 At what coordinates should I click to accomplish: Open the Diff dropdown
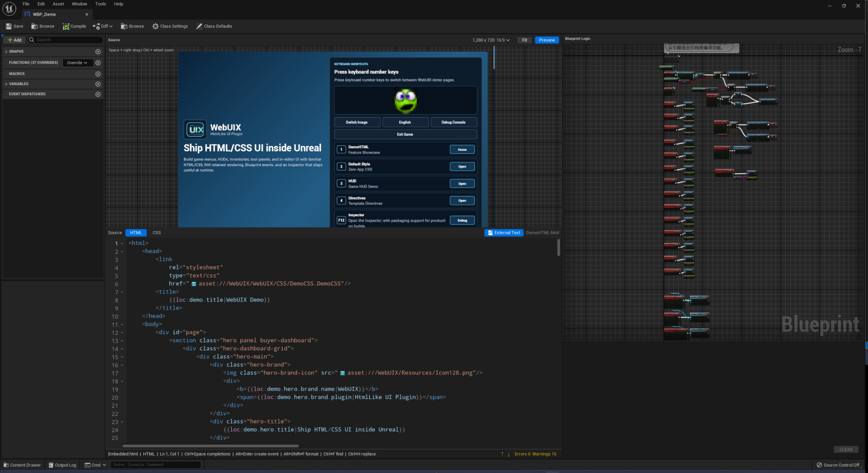click(x=103, y=26)
